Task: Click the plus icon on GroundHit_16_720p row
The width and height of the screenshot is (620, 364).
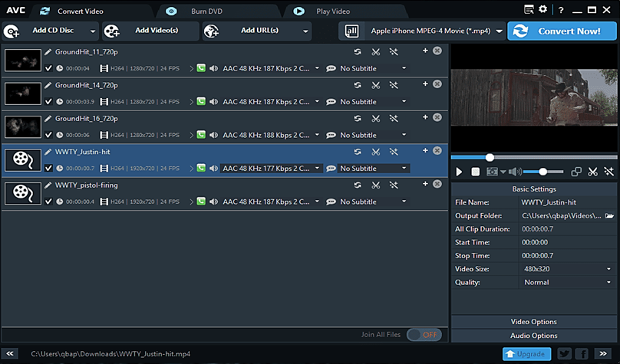Action: (425, 117)
